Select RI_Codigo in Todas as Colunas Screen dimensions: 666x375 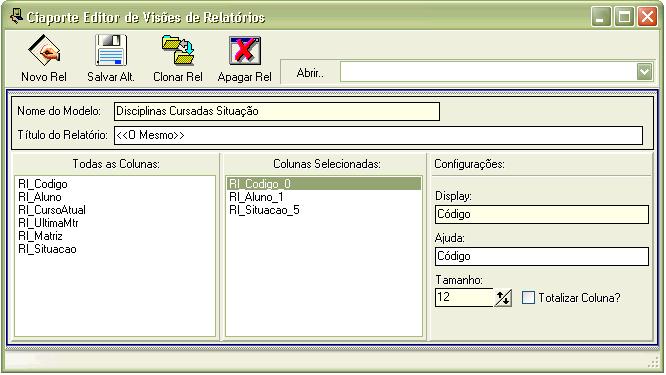(x=42, y=184)
